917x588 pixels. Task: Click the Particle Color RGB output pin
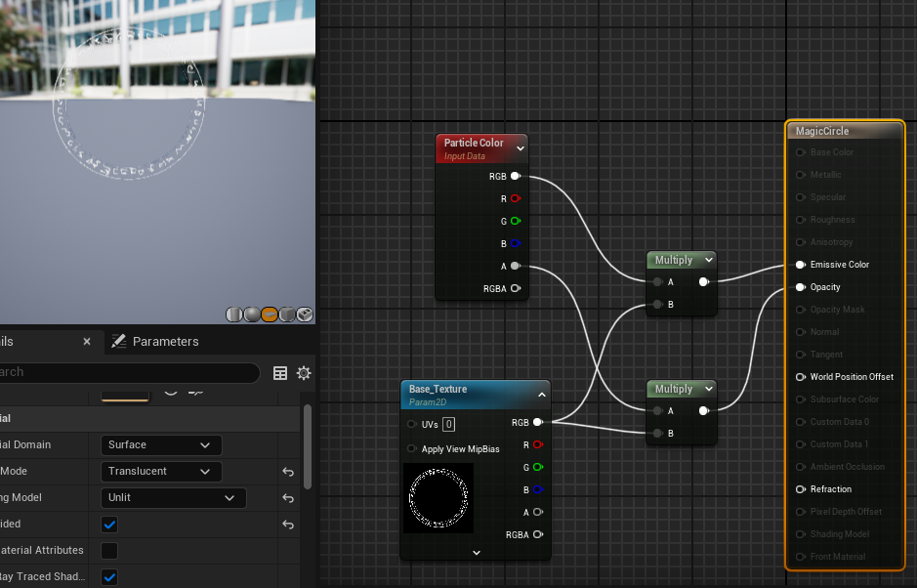(516, 177)
